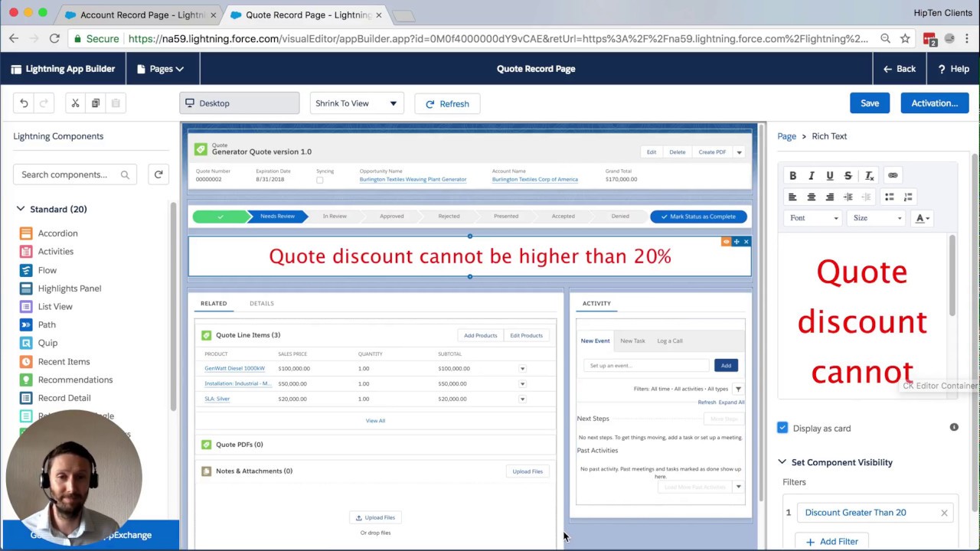Viewport: 980px width, 551px height.
Task: Open the Log a Call subtab
Action: tap(670, 341)
